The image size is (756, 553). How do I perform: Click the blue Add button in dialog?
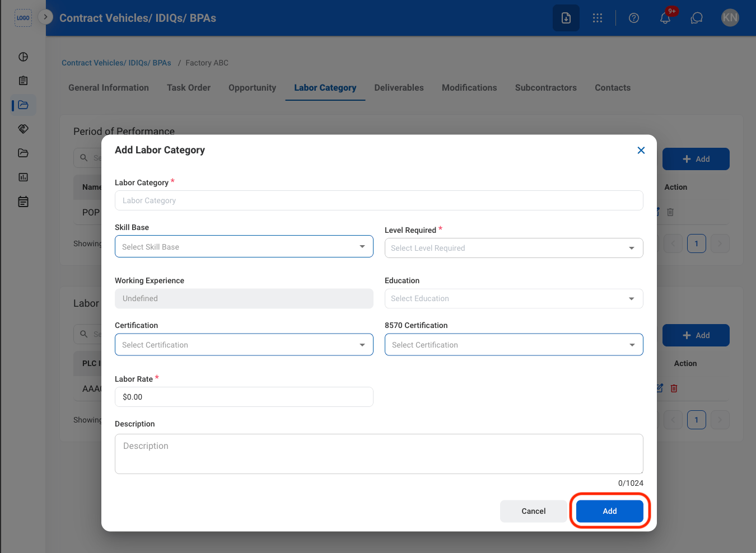[610, 511]
